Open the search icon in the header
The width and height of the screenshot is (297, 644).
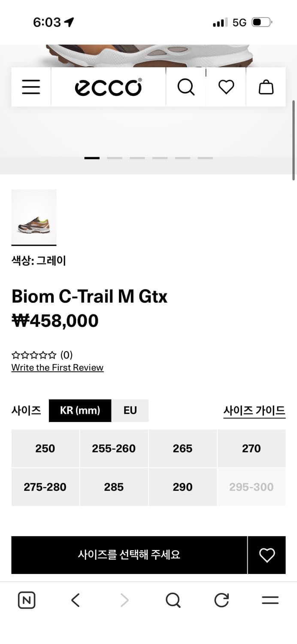(x=186, y=86)
